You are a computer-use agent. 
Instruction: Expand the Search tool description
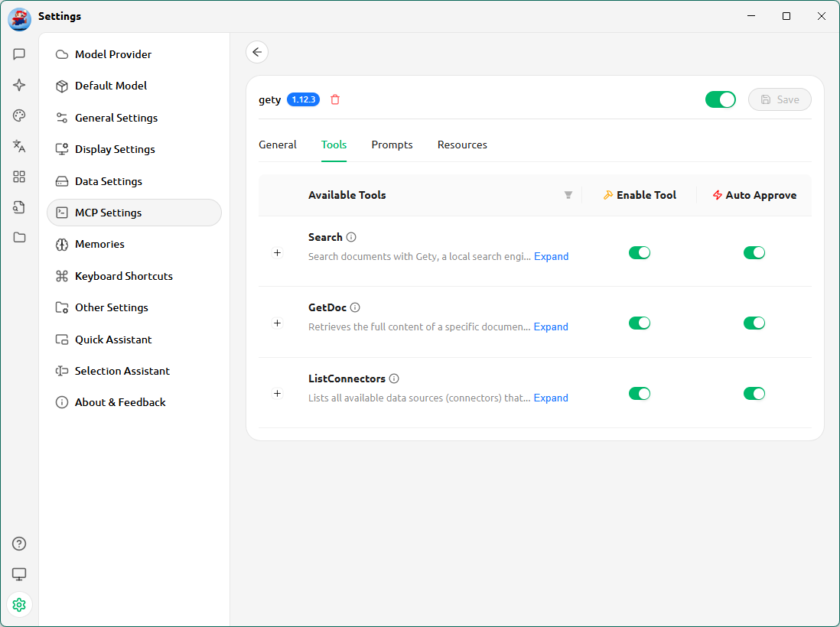pos(552,256)
